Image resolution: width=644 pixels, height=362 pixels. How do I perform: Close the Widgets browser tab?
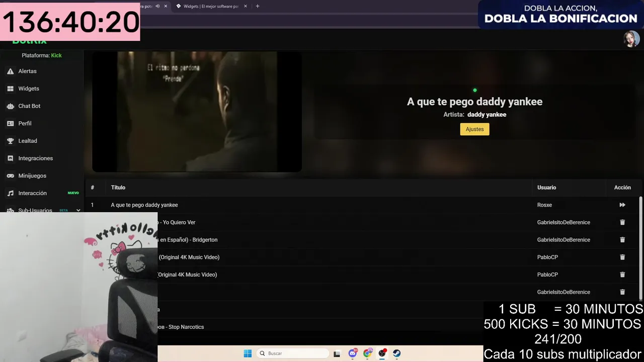pos(246,6)
